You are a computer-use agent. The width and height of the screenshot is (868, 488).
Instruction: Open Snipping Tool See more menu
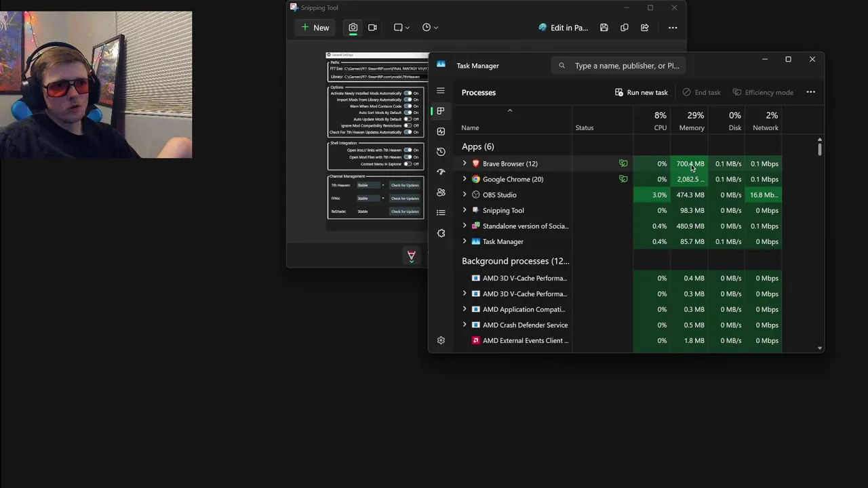[673, 28]
